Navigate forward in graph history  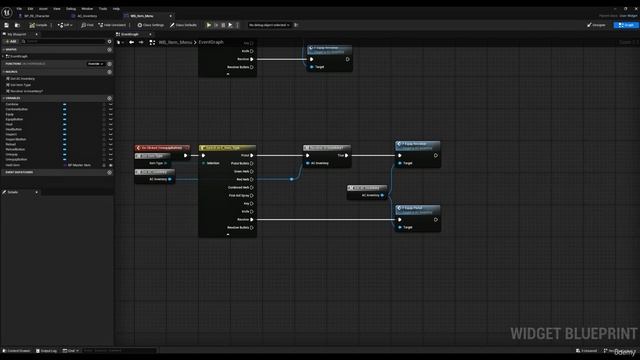click(x=141, y=42)
